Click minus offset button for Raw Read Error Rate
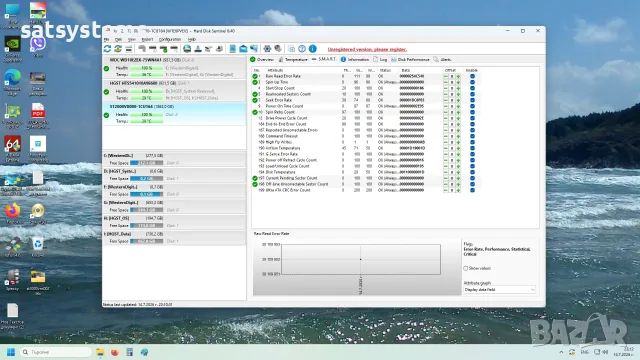 (x=446, y=76)
